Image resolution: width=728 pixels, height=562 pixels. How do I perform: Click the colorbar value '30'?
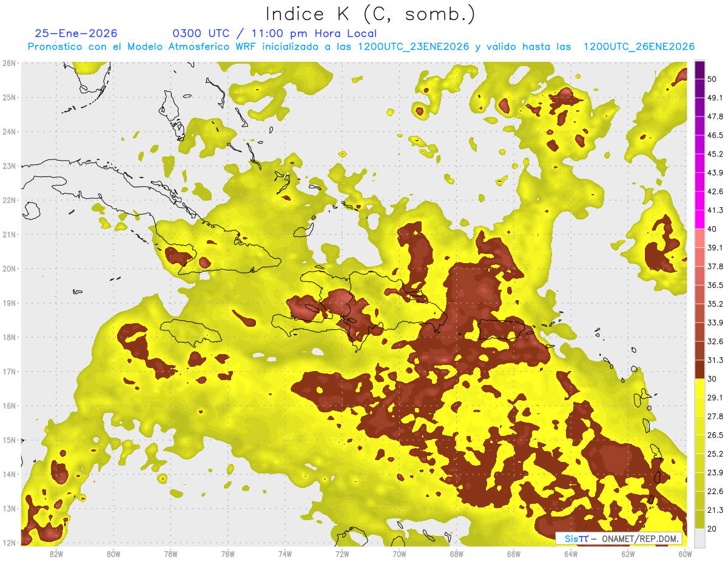click(x=712, y=379)
